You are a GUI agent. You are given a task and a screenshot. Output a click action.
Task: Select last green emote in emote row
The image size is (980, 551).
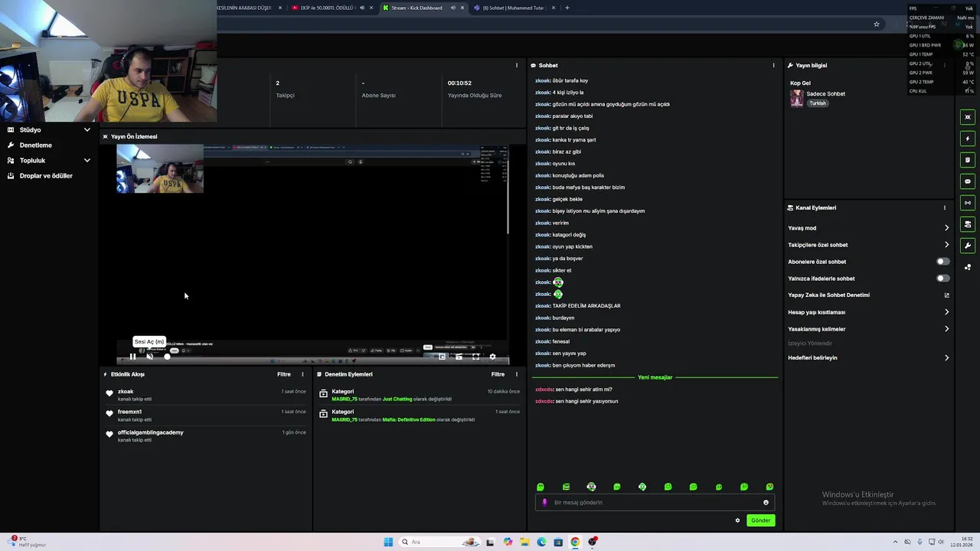[769, 487]
